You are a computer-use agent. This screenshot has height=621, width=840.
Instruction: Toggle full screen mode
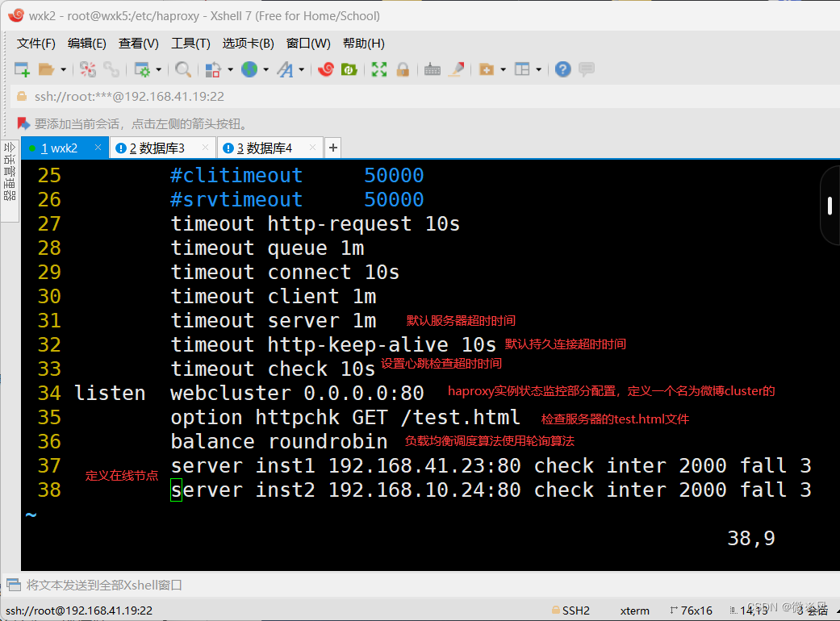click(x=377, y=69)
